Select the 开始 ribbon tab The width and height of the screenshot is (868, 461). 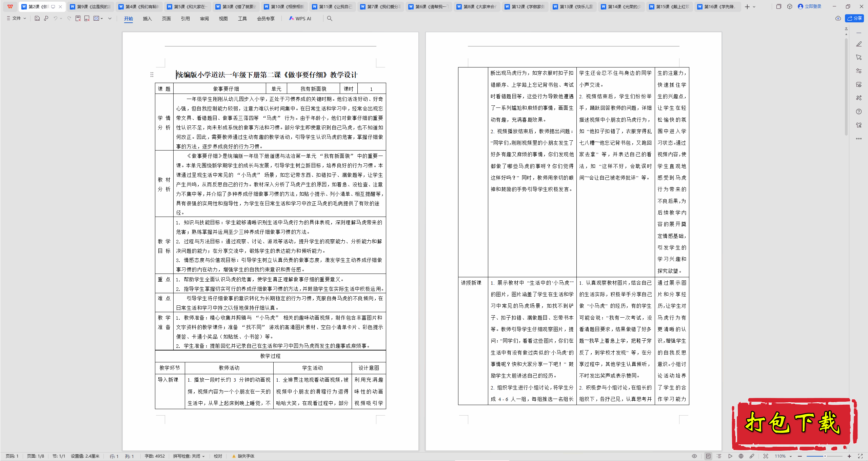pyautogui.click(x=129, y=19)
